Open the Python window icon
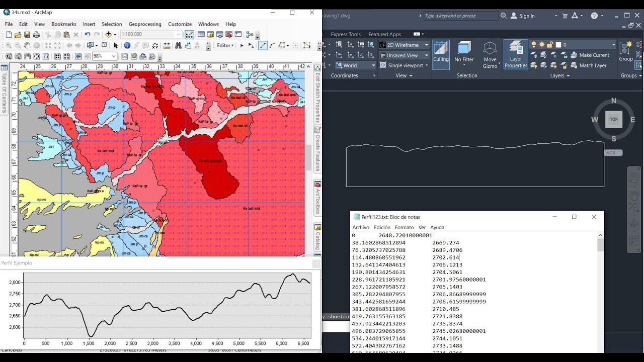This screenshot has width=644, height=362. click(238, 34)
